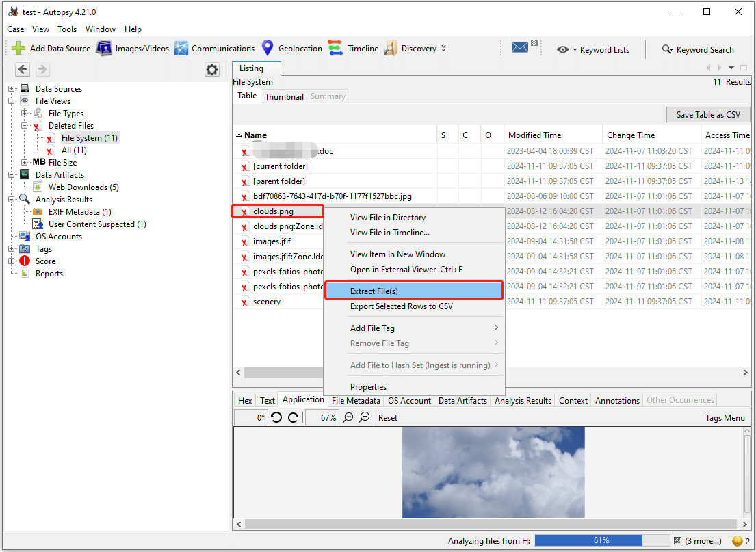Open the Communications visualization tool
Image resolution: width=756 pixels, height=552 pixels.
point(215,48)
